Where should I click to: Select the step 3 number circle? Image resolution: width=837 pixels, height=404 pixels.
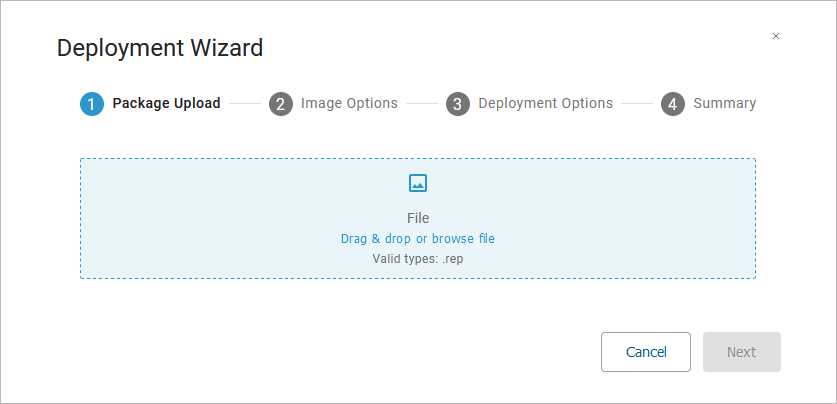pyautogui.click(x=458, y=104)
